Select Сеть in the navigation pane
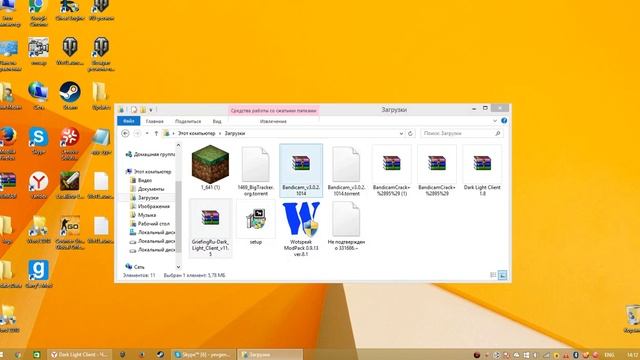Viewport: 640px width, 360px height. click(x=135, y=267)
